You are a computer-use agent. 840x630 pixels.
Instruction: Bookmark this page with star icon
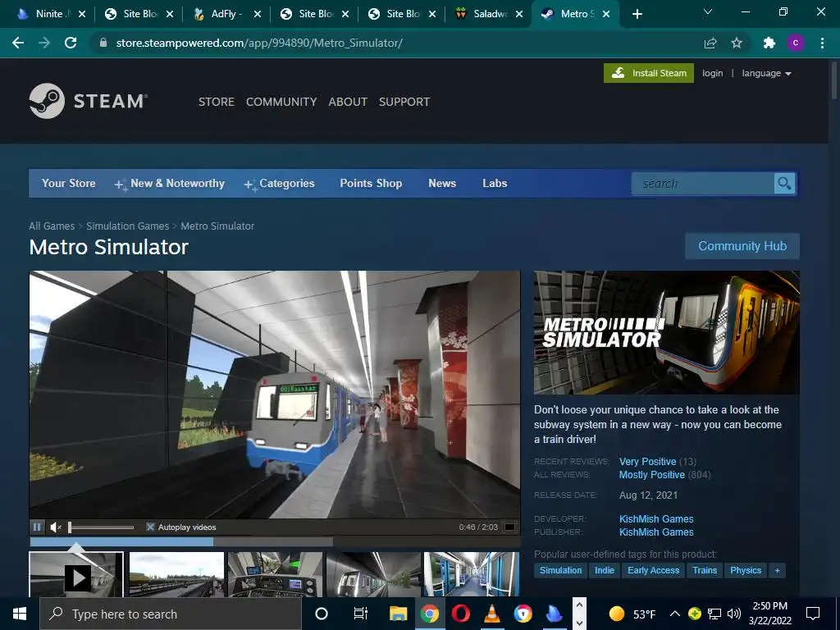point(737,43)
